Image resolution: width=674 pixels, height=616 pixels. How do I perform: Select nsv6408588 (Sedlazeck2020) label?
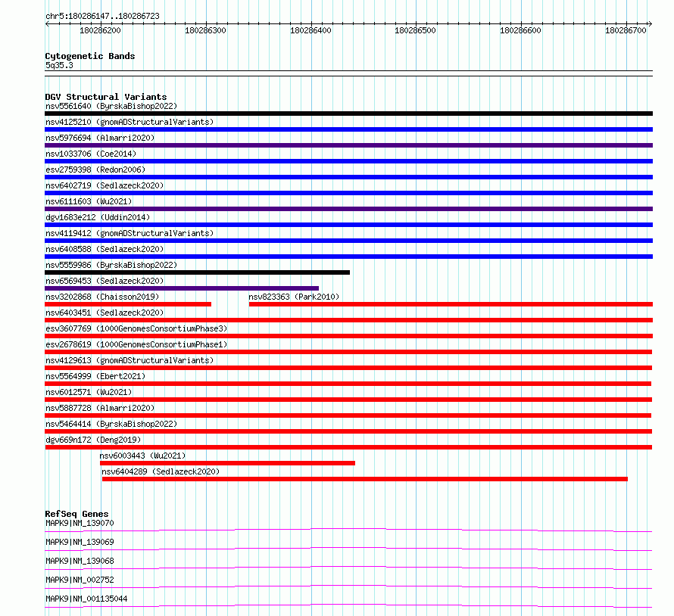[105, 249]
